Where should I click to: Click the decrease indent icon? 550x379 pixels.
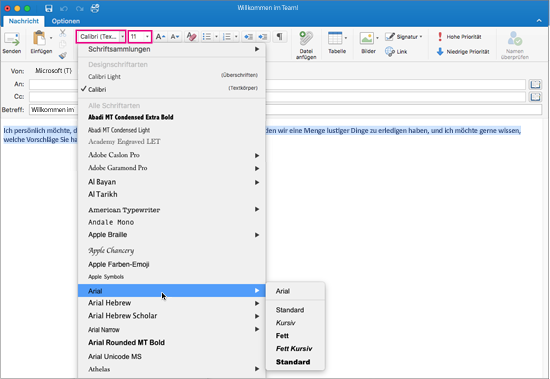point(248,36)
